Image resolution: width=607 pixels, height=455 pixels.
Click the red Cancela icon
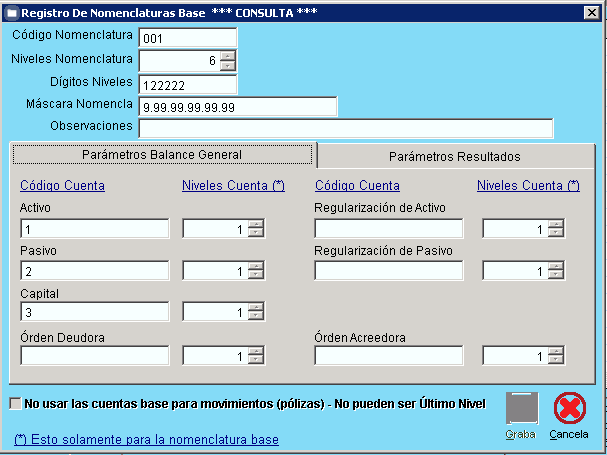(x=569, y=408)
